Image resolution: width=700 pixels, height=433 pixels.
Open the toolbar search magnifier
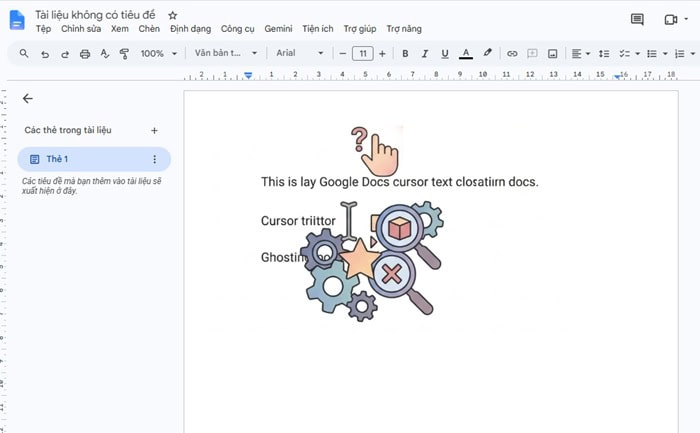click(x=24, y=54)
